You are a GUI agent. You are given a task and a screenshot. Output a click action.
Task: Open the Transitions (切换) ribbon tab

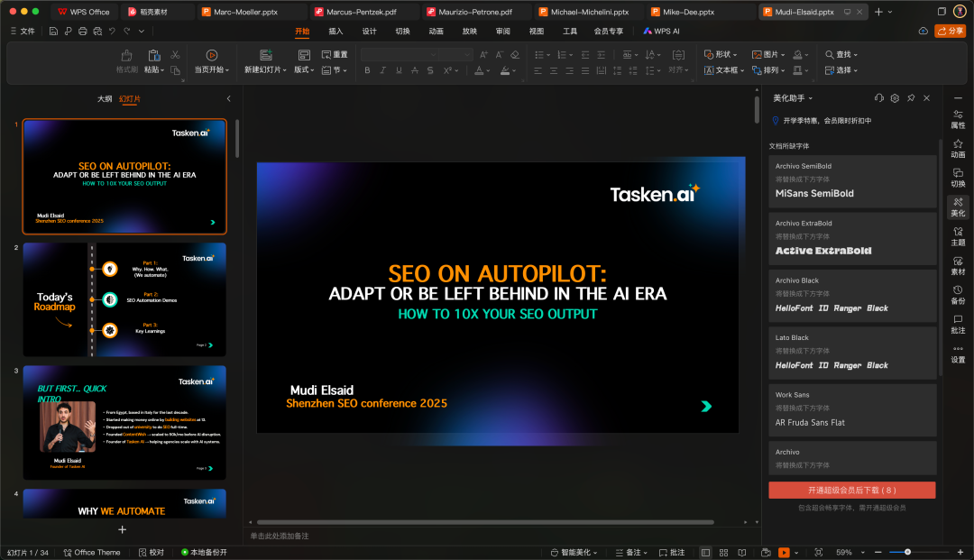coord(402,31)
